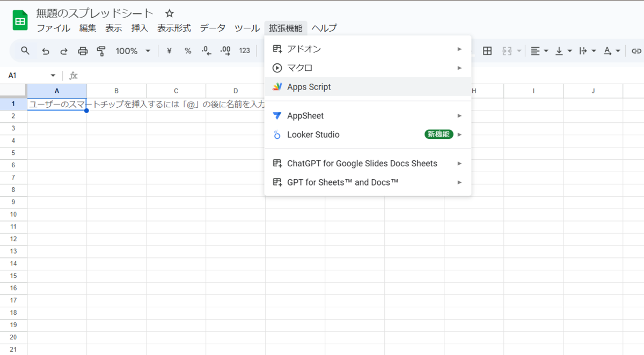Open the 表示 menu

[x=114, y=28]
